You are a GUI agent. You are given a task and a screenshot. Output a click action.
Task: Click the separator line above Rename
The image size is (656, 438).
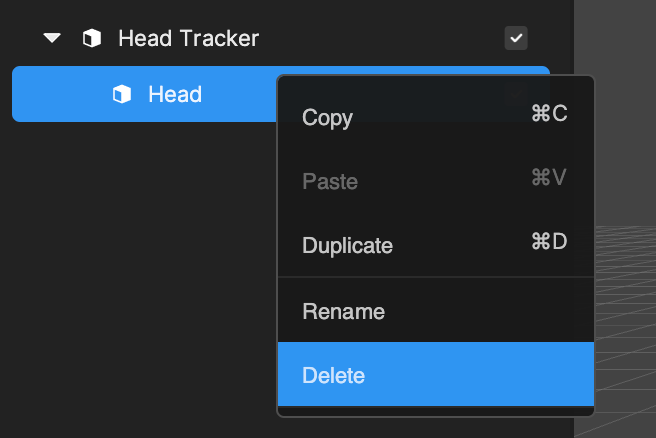click(436, 277)
